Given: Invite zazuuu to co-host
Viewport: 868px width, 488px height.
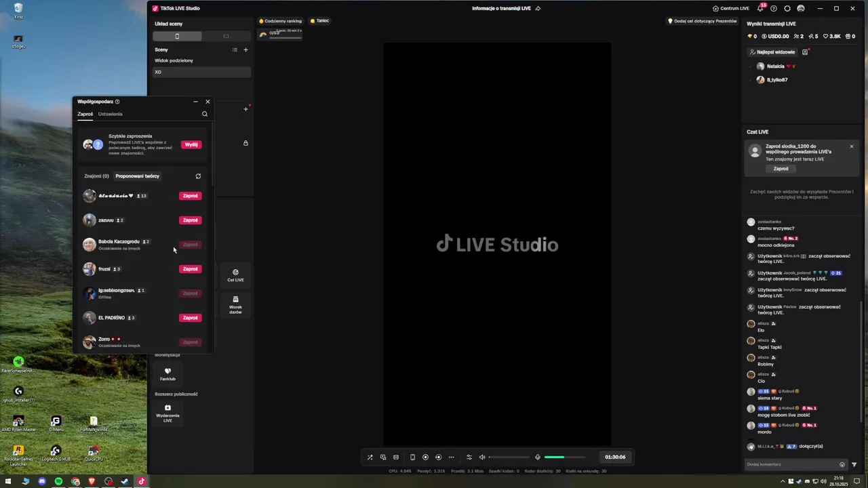Looking at the screenshot, I should [190, 220].
